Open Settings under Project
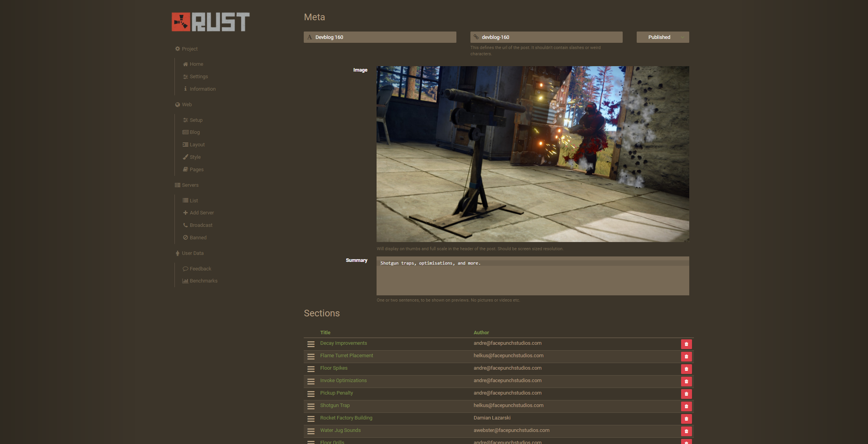This screenshot has height=444, width=868. tap(195, 77)
